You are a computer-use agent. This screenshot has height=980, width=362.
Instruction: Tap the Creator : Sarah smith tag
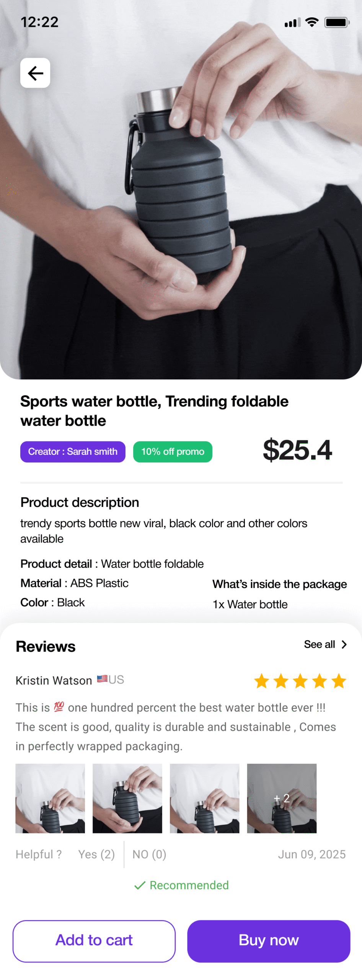pos(73,452)
